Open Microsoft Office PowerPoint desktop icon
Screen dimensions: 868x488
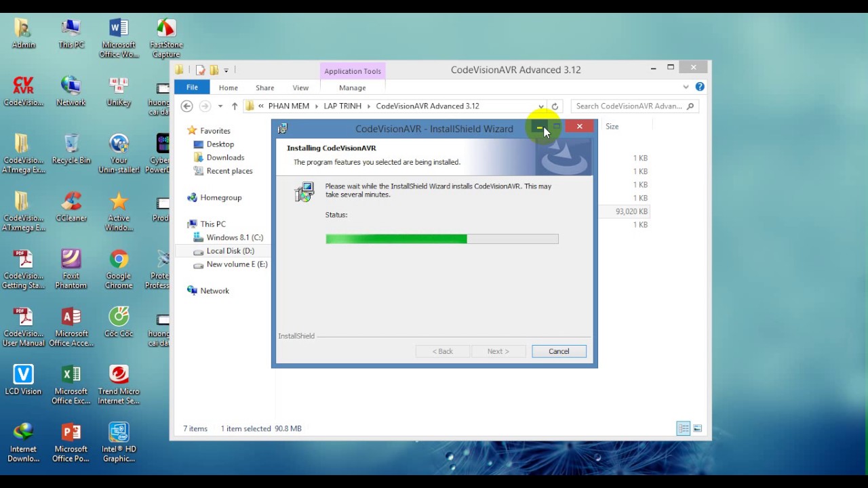tap(71, 442)
